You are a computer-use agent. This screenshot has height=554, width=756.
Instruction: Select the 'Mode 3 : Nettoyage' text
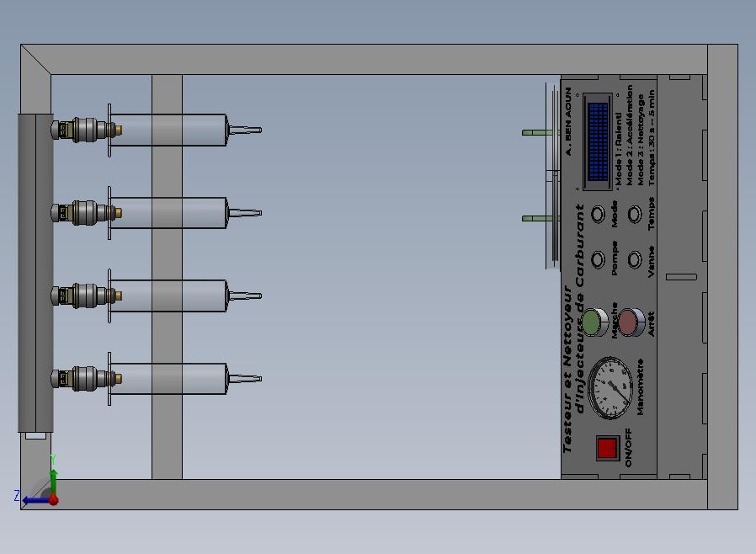[x=641, y=140]
